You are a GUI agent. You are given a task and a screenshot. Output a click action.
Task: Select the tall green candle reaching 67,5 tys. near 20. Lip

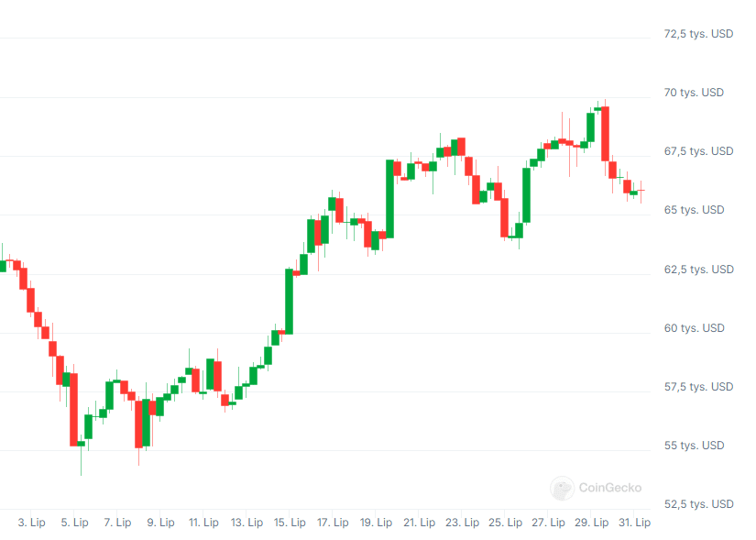[389, 199]
